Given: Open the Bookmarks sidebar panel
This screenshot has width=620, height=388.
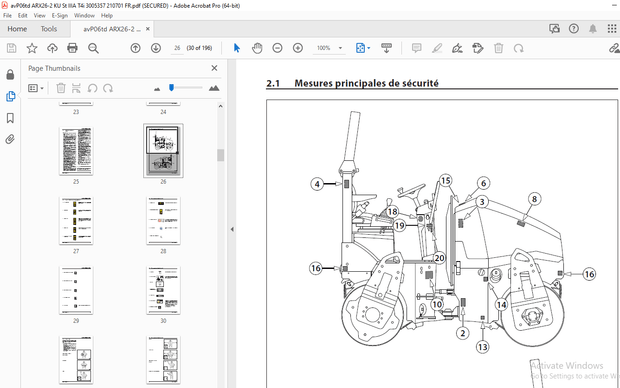Looking at the screenshot, I should point(10,118).
